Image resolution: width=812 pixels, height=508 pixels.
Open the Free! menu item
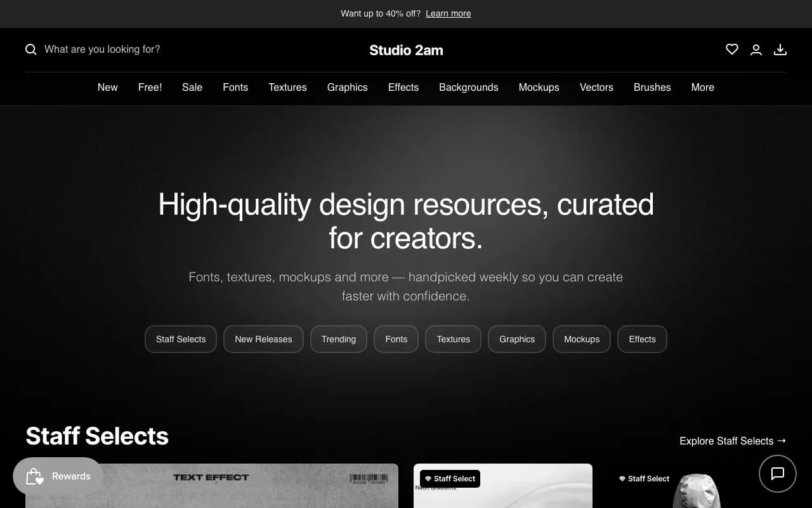click(x=150, y=88)
